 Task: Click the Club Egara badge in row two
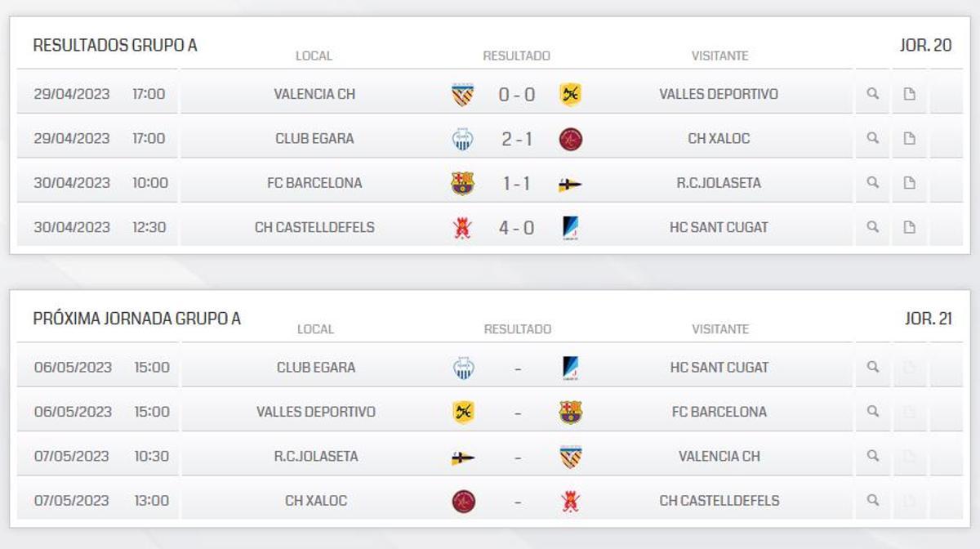[x=463, y=137]
